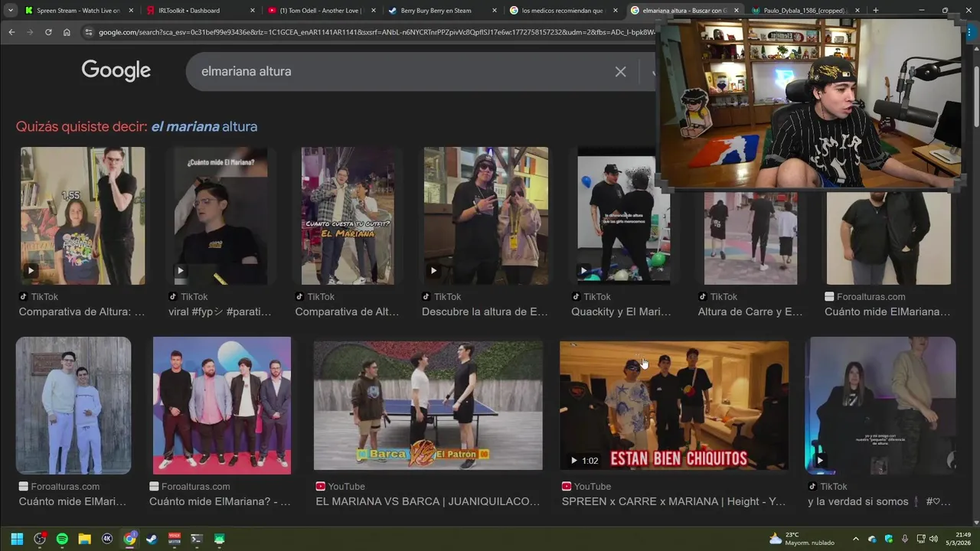980x551 pixels.
Task: Open 'Quackity y El Mari...' TikTok link
Action: (x=621, y=311)
